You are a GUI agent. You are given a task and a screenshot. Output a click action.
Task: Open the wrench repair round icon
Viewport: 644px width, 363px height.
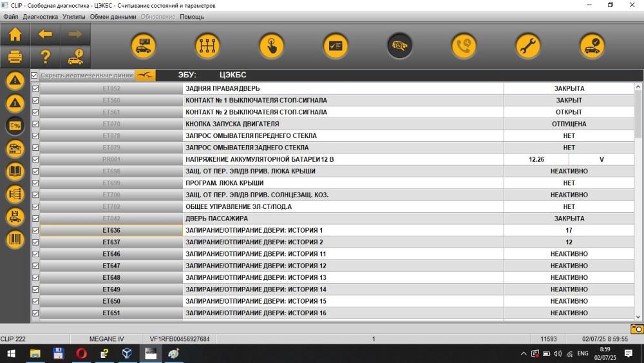528,46
